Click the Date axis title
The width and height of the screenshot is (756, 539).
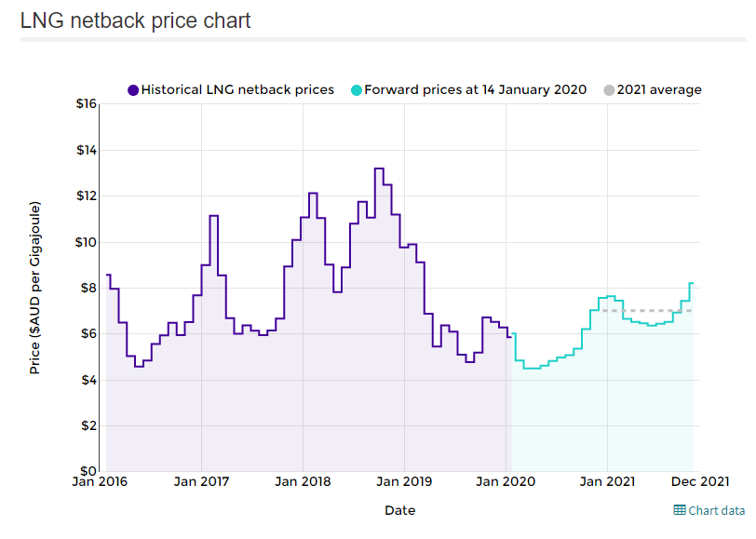tap(399, 510)
